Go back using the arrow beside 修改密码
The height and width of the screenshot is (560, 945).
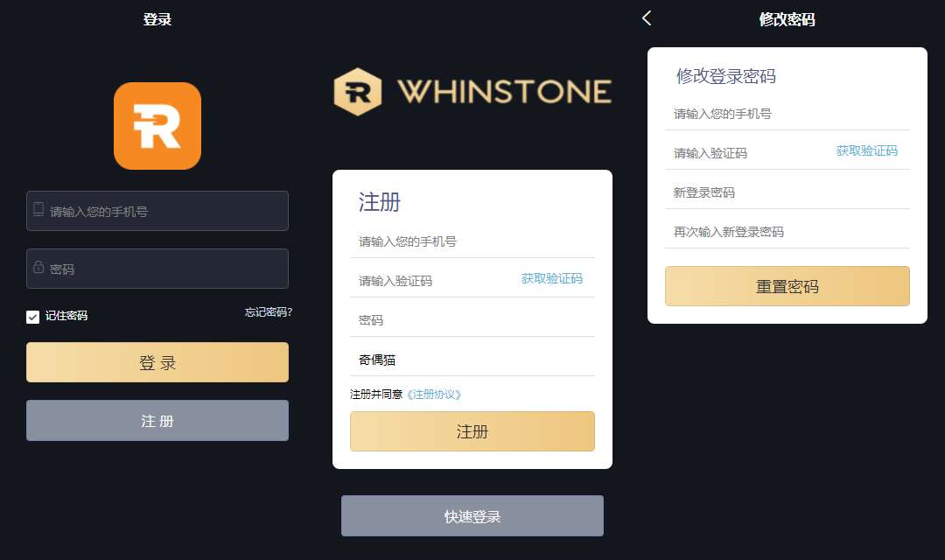point(647,18)
